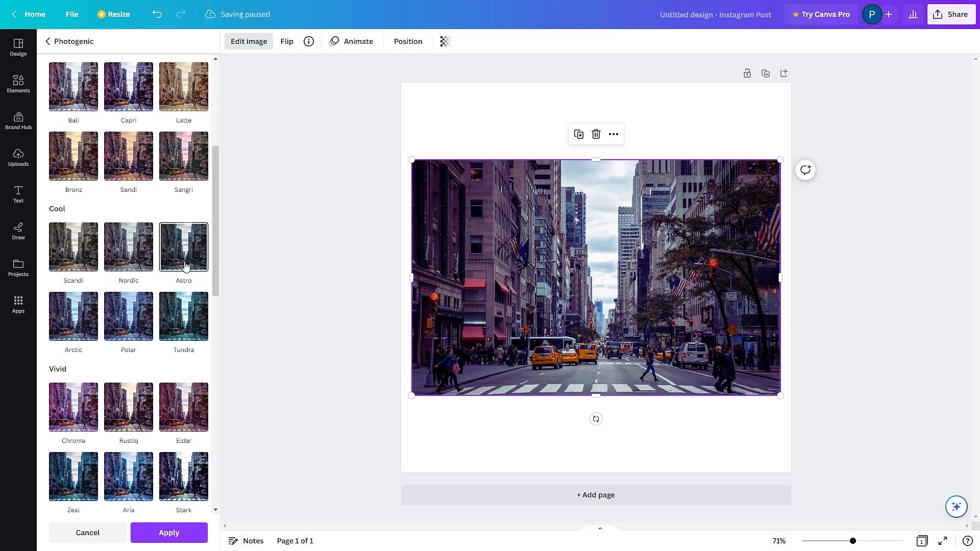
Task: Open the Uploads panel
Action: click(18, 157)
